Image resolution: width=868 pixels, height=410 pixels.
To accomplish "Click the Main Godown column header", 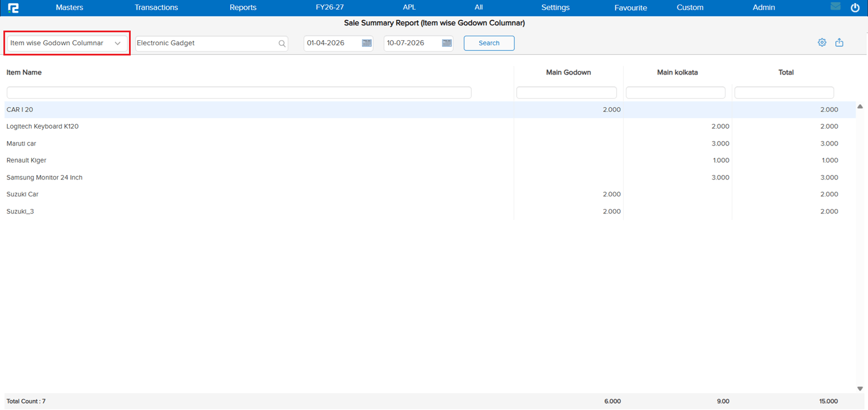I will coord(568,72).
